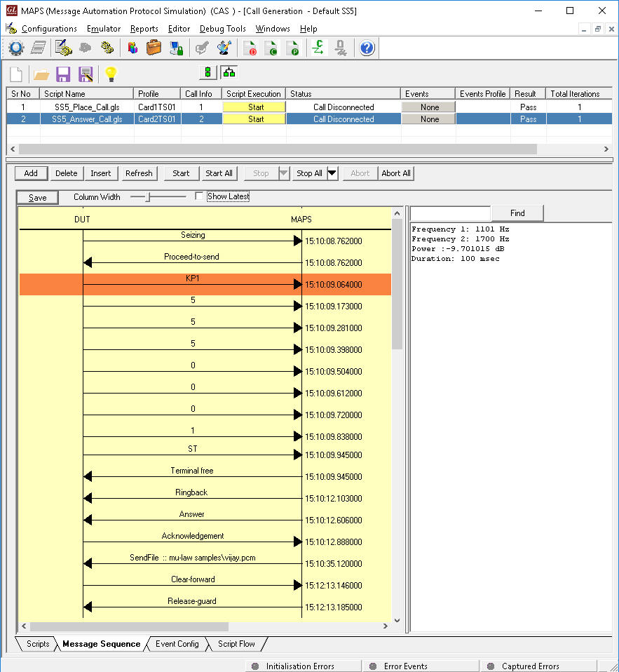
Task: Click the red D document icon
Action: click(250, 48)
